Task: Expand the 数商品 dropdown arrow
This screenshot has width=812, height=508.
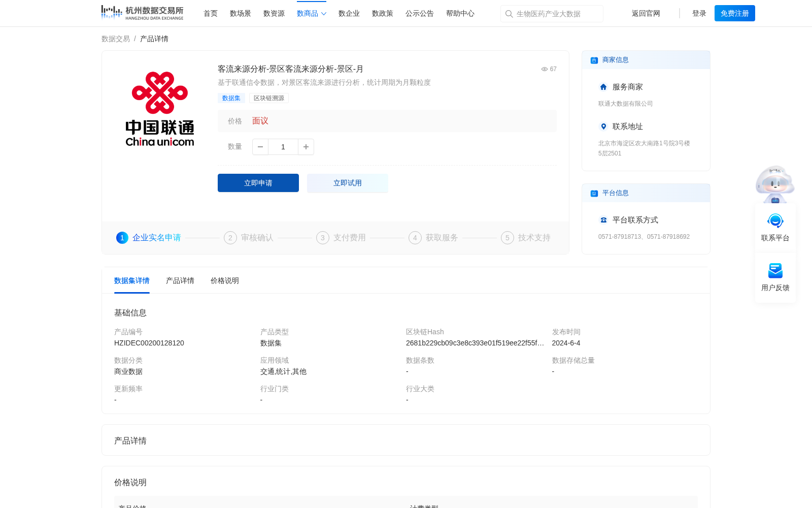Action: pos(324,14)
